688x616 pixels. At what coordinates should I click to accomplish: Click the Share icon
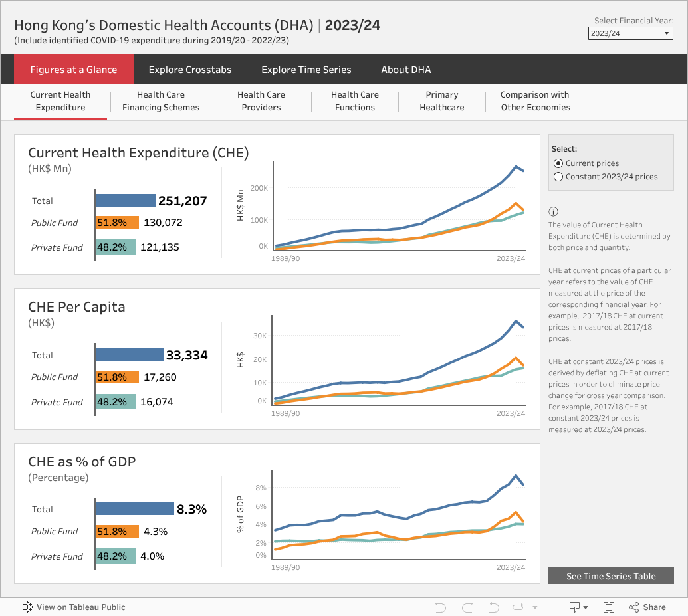647,607
